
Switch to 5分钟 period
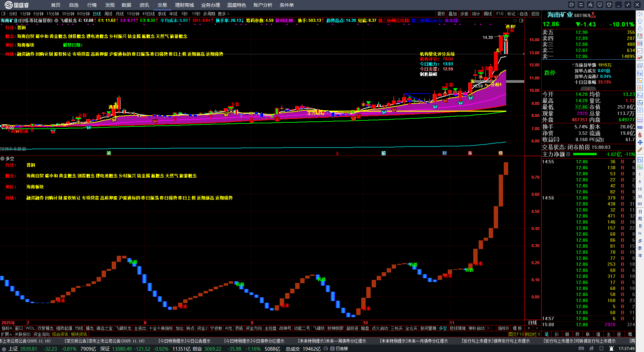(x=38, y=14)
